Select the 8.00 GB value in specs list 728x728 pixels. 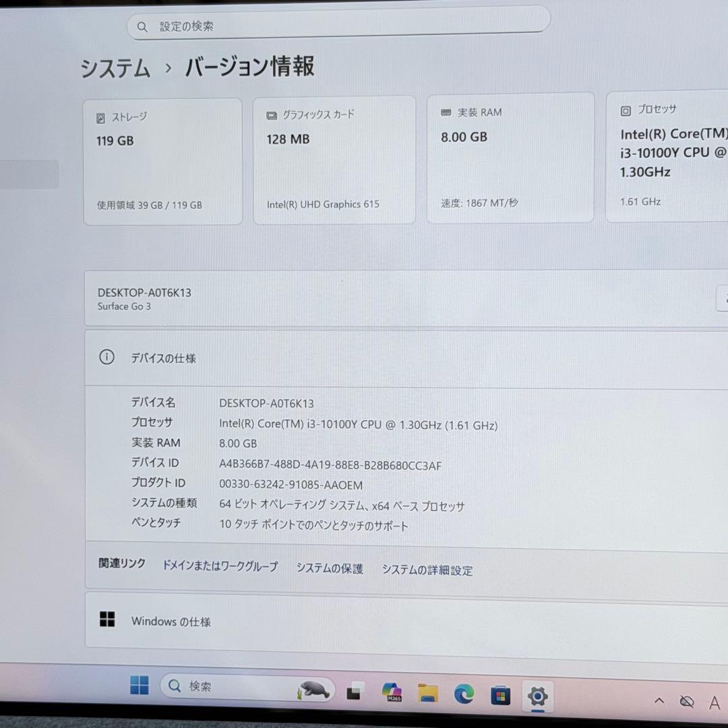click(238, 444)
